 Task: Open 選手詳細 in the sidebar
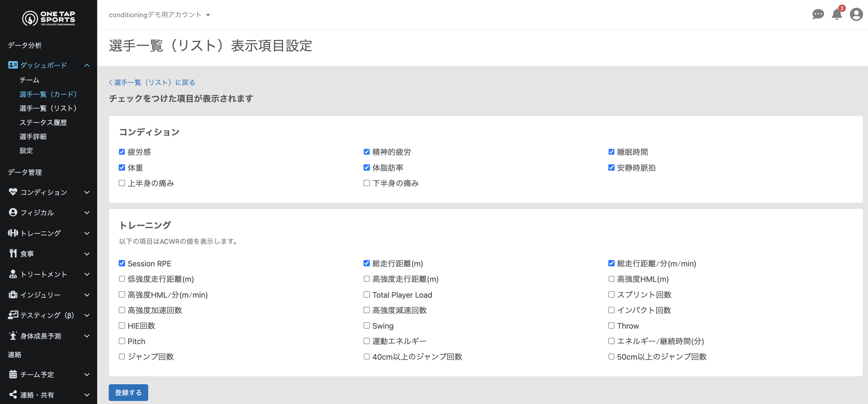coord(33,136)
